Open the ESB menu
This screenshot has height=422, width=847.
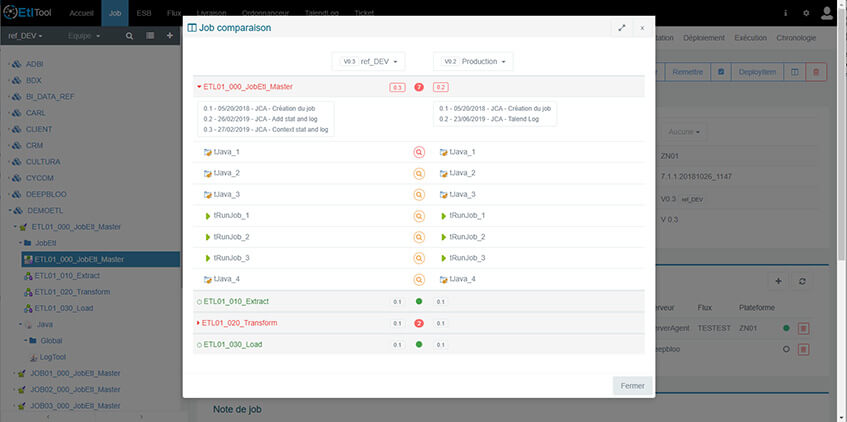tap(144, 13)
